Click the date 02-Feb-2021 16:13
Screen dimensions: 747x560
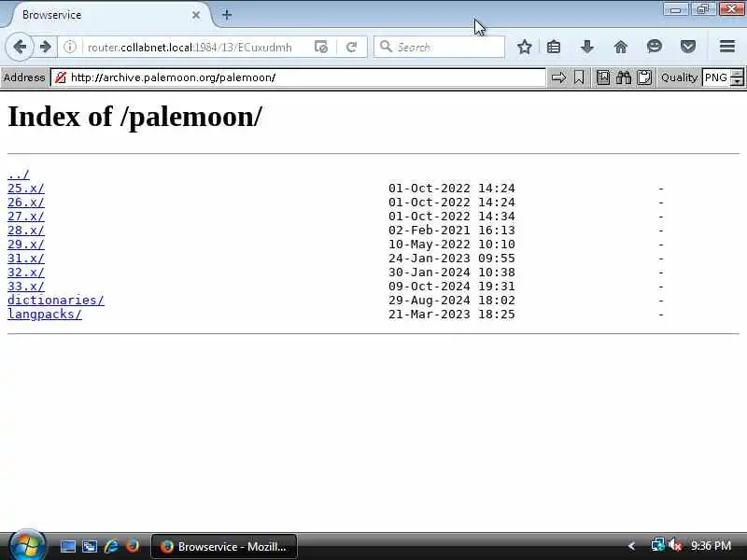pos(452,230)
